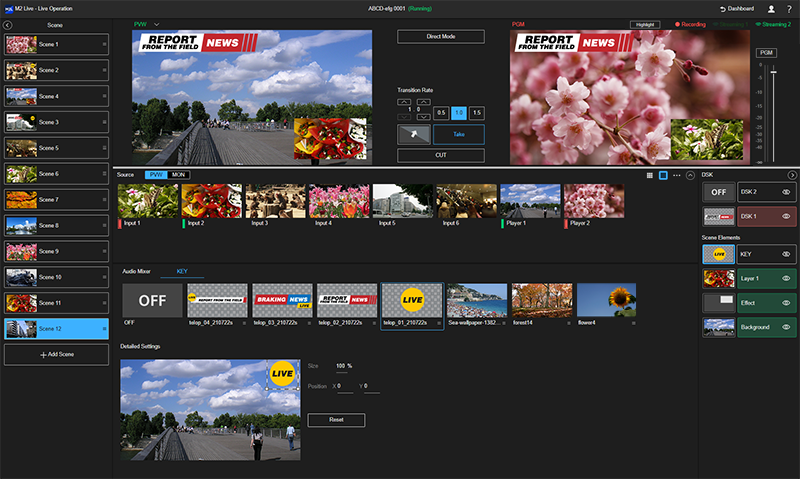Screen dimensions: 800x479
Task: Open forest14 item menu icon
Action: [569, 323]
